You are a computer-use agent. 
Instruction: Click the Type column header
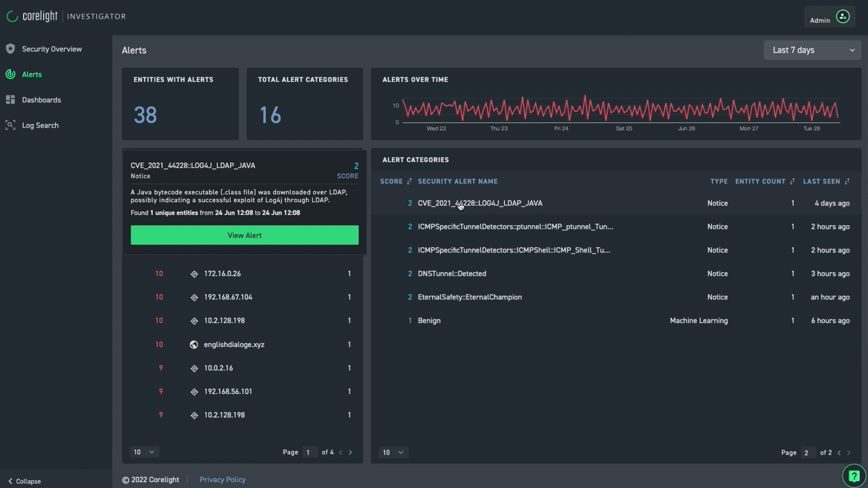click(719, 181)
